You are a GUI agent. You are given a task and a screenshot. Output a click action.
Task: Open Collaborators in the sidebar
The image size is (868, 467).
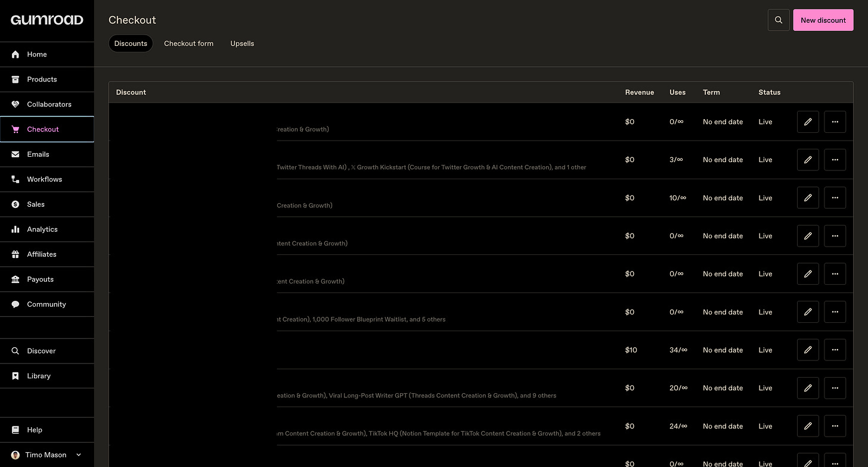click(x=47, y=104)
